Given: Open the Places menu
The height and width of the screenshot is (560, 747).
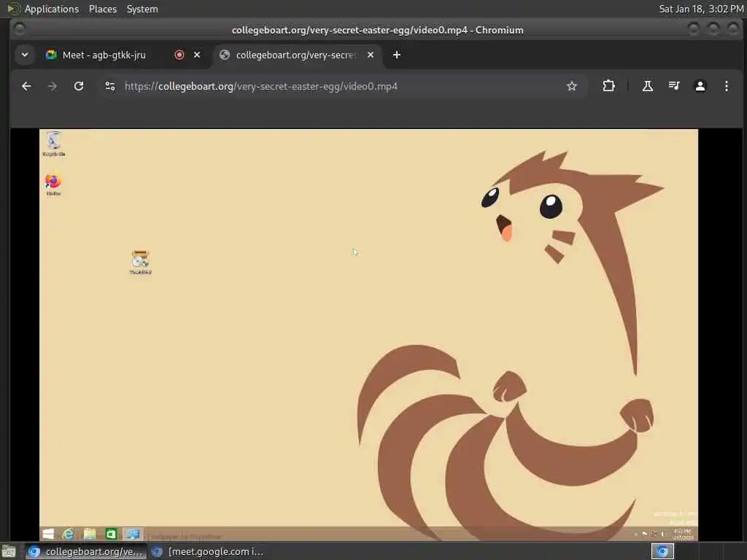Looking at the screenshot, I should pos(103,9).
